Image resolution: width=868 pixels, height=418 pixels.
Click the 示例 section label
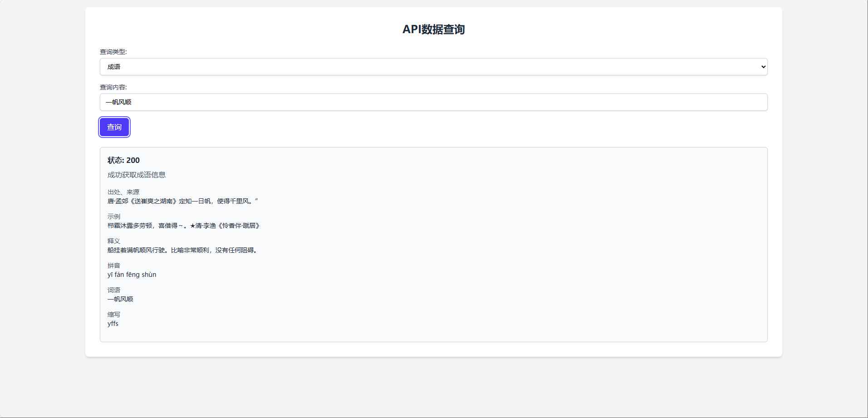[113, 216]
